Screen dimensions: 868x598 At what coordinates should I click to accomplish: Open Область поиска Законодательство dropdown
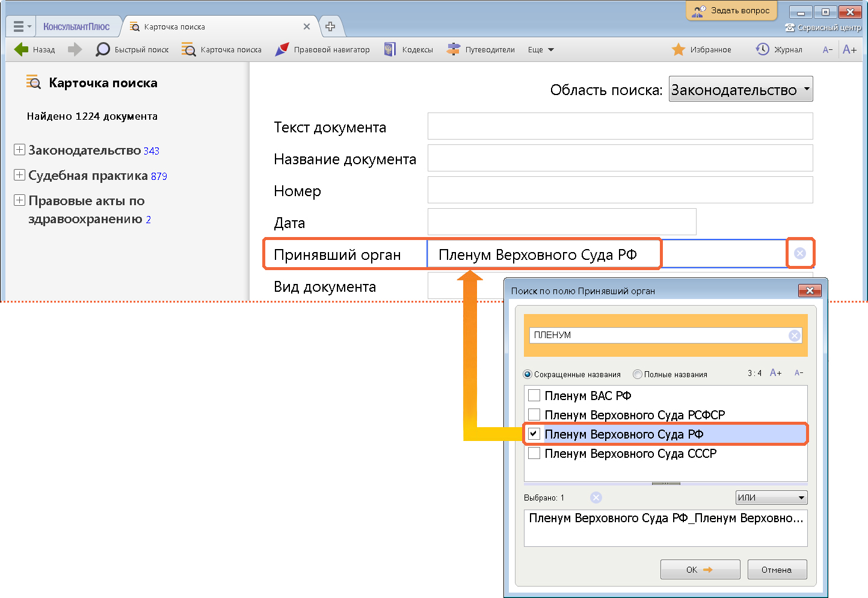pyautogui.click(x=740, y=89)
